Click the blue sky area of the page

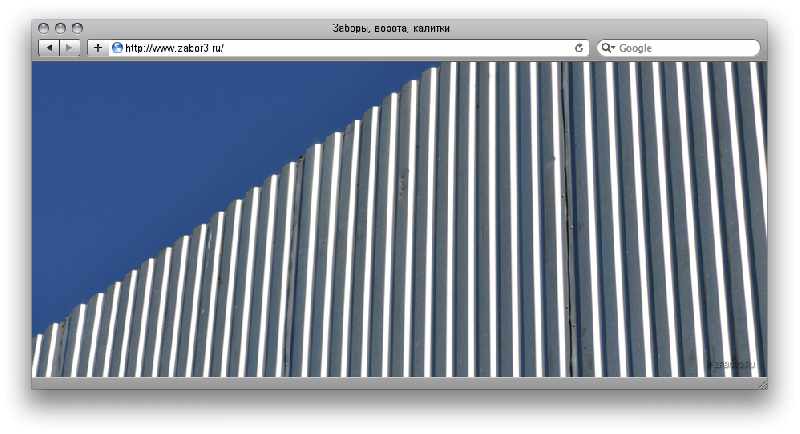pyautogui.click(x=180, y=150)
